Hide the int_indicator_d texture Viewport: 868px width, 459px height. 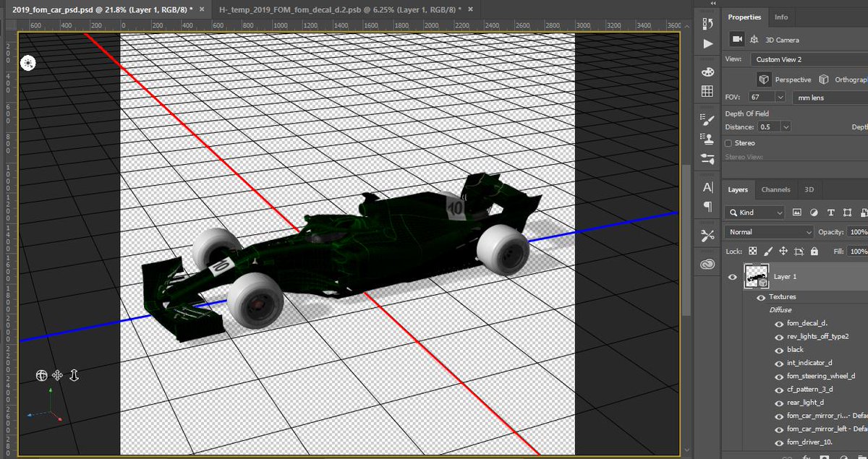779,364
